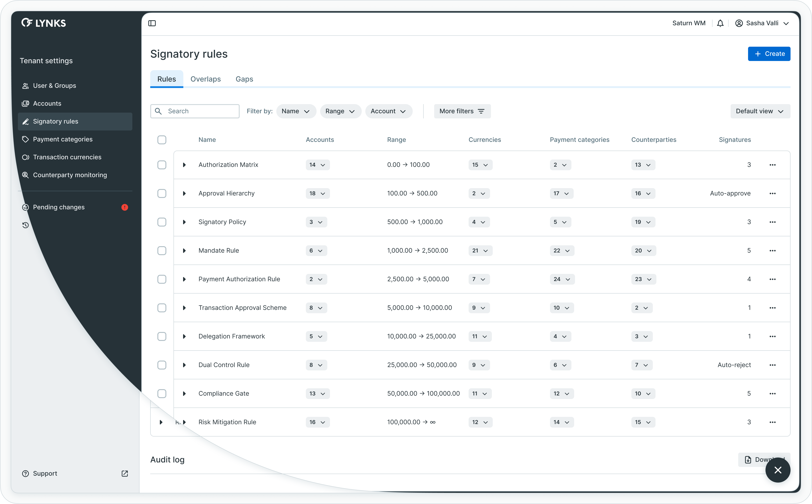Open more options for Authorization Matrix row
The height and width of the screenshot is (504, 812).
tap(773, 165)
